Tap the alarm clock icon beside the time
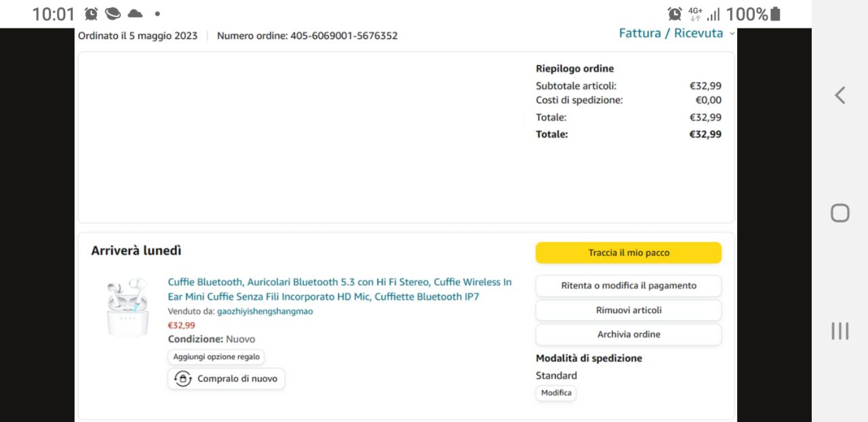This screenshot has height=422, width=868. pyautogui.click(x=91, y=14)
